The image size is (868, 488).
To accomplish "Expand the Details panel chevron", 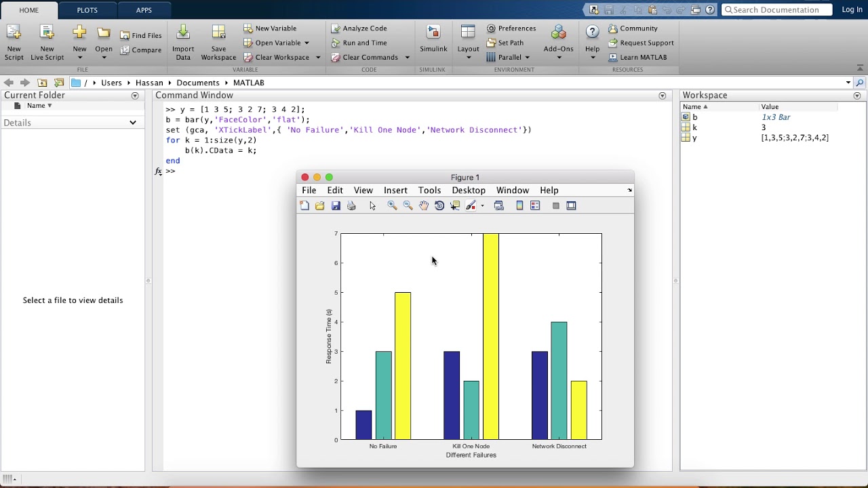I will [x=133, y=123].
